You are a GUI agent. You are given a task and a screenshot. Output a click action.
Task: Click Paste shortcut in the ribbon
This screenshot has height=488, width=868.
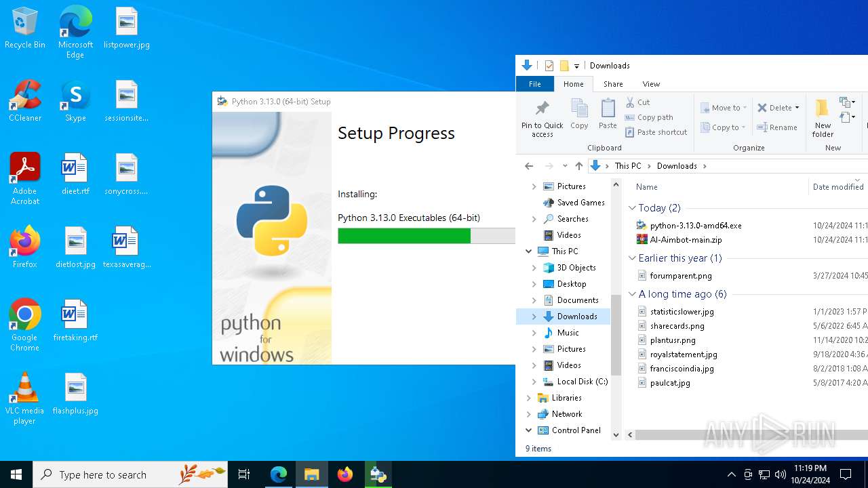pos(656,132)
